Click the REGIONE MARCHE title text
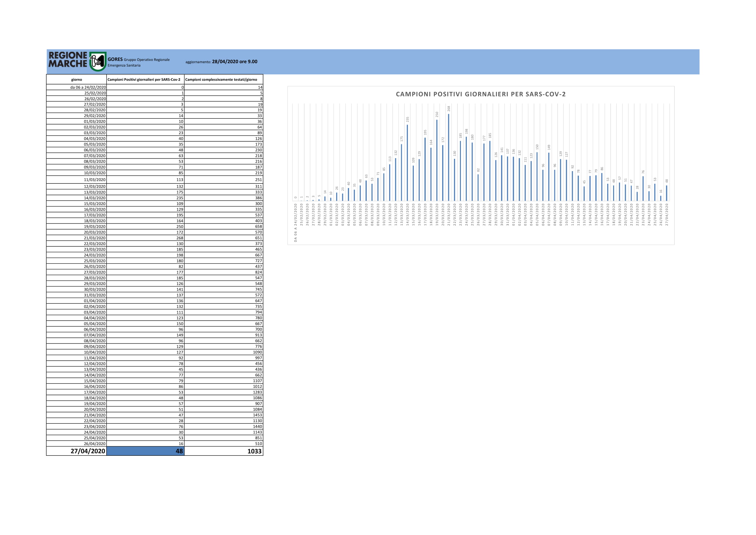The image size is (756, 535). coord(68,60)
